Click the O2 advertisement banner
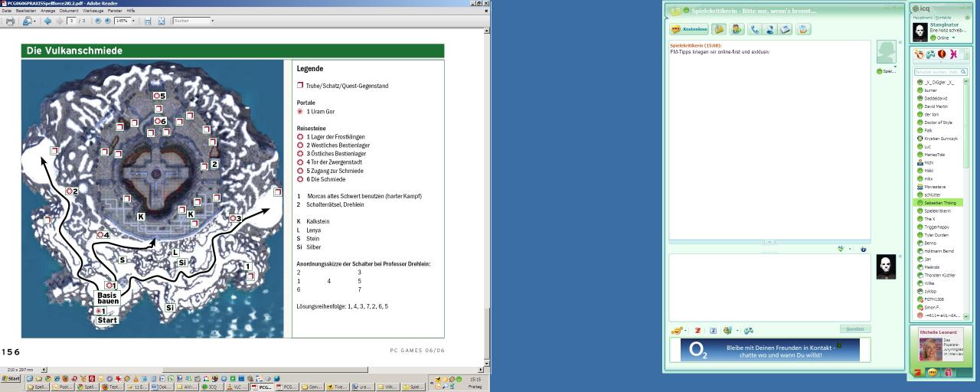The width and height of the screenshot is (980, 392). coord(769,350)
